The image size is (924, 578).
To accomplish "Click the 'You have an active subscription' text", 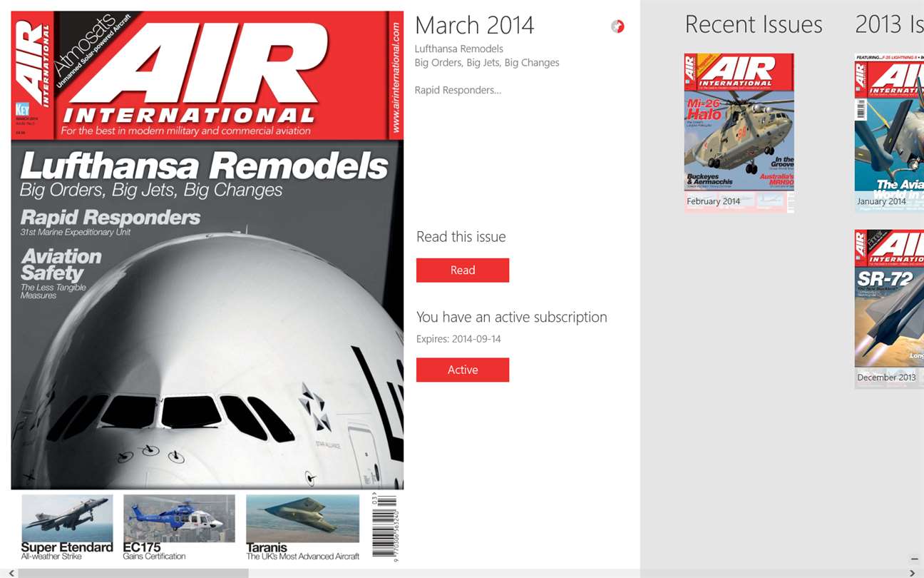I will (512, 317).
